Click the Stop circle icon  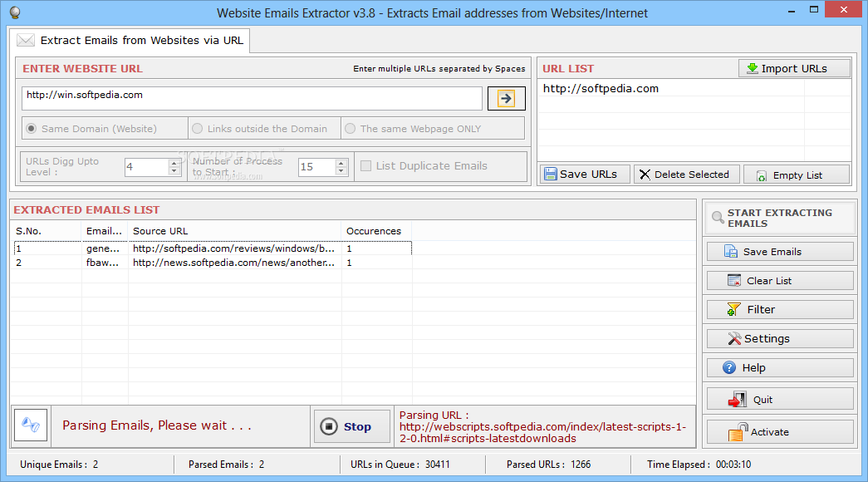[x=329, y=426]
